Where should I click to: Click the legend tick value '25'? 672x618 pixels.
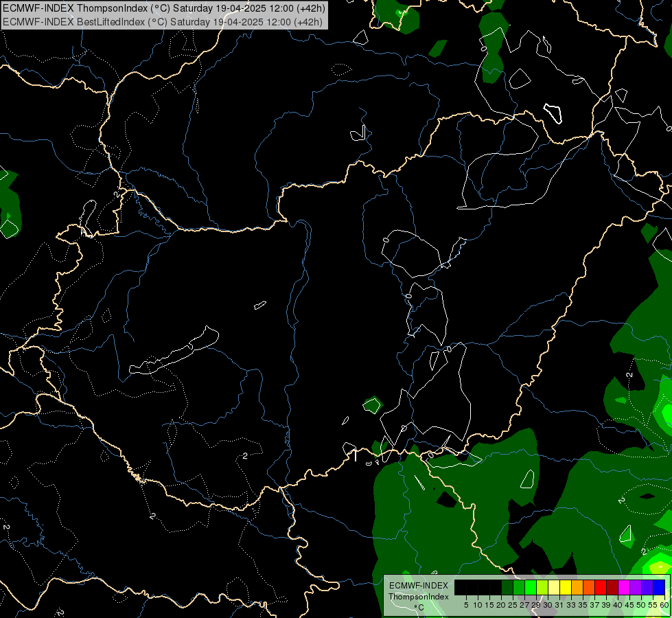[513, 605]
